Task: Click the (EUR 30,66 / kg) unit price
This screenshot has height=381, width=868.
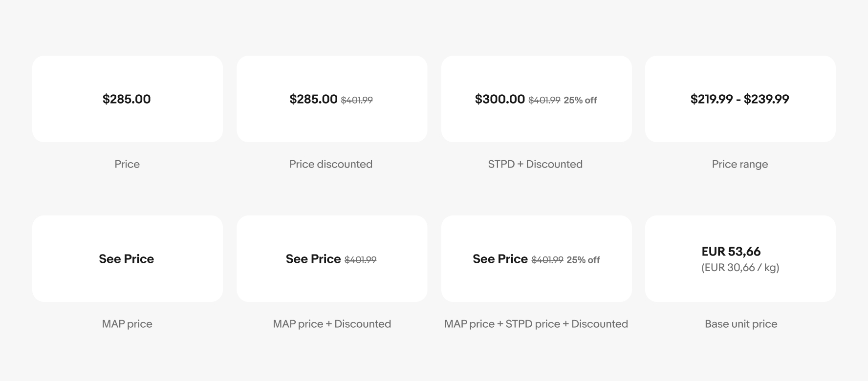Action: pos(740,268)
